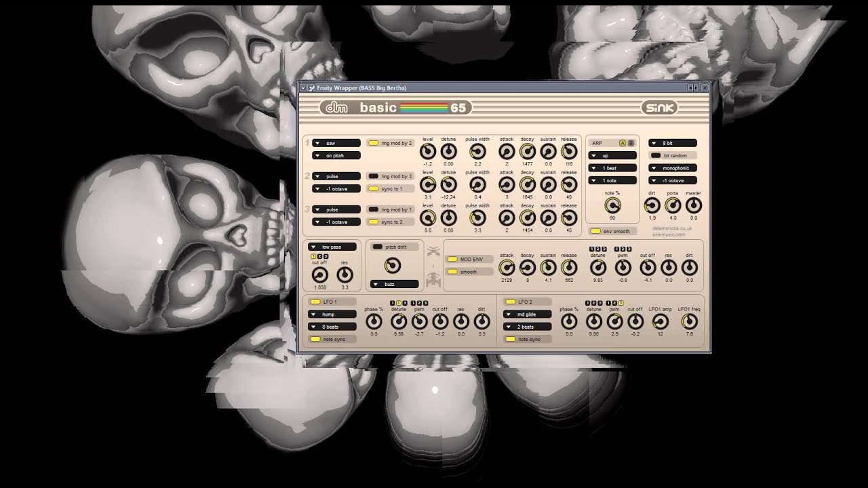Click oscillator 1 level knob
The image size is (868, 488).
point(428,152)
